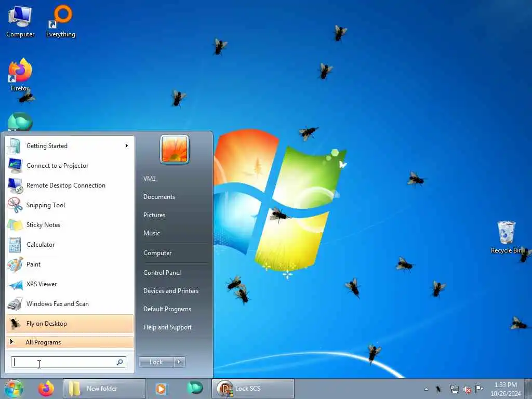Open Devices and Printers

(170, 291)
